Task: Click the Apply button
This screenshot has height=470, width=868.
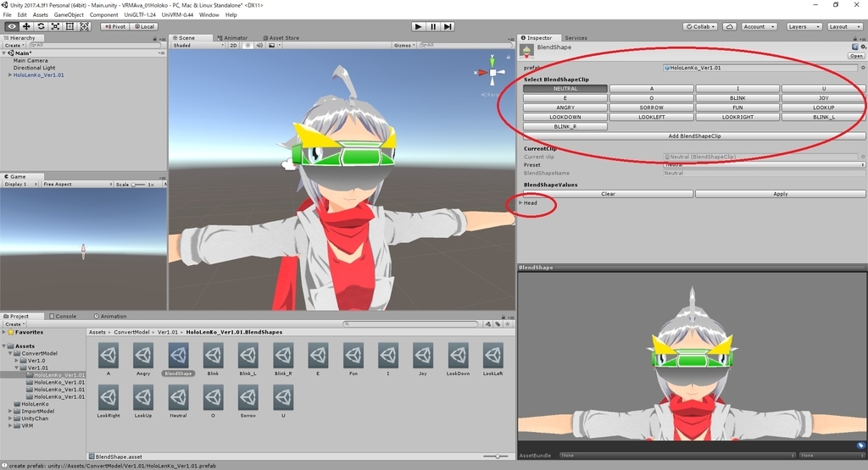Action: tap(780, 194)
